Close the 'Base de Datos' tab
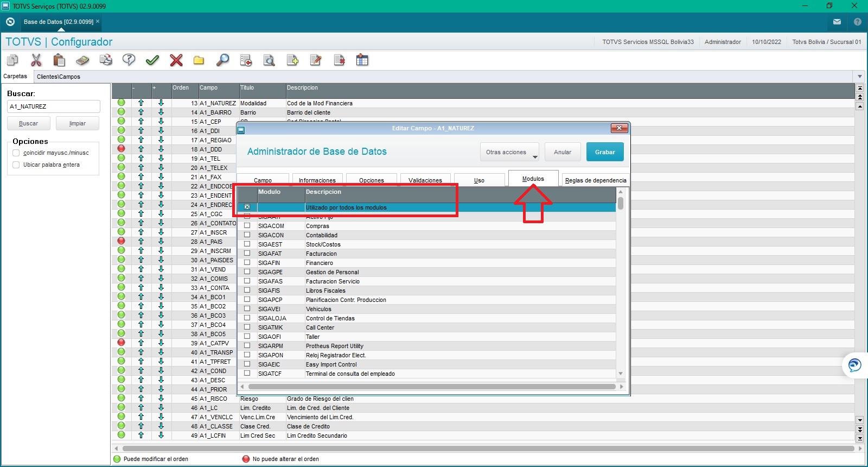Viewport: 868px width, 467px height. (98, 22)
